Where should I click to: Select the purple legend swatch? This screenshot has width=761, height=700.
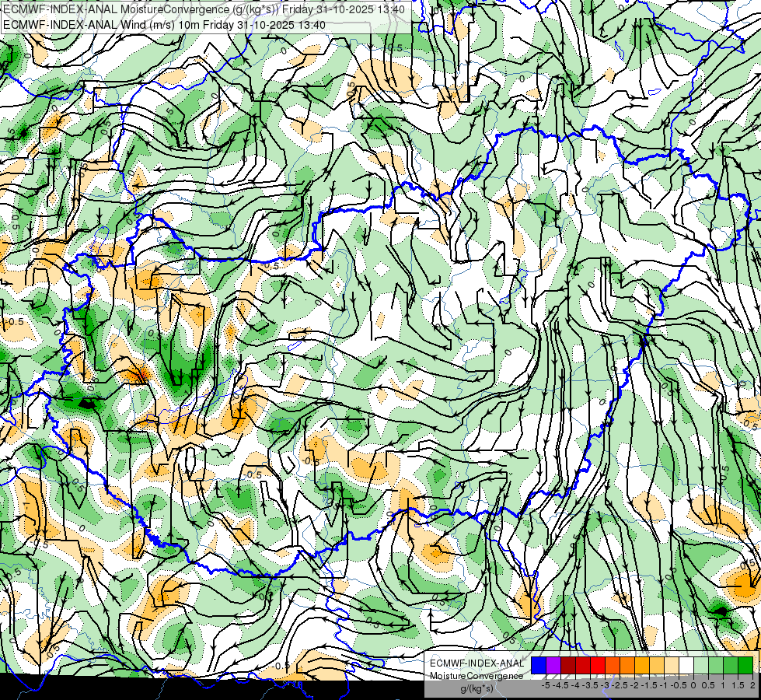click(x=553, y=666)
